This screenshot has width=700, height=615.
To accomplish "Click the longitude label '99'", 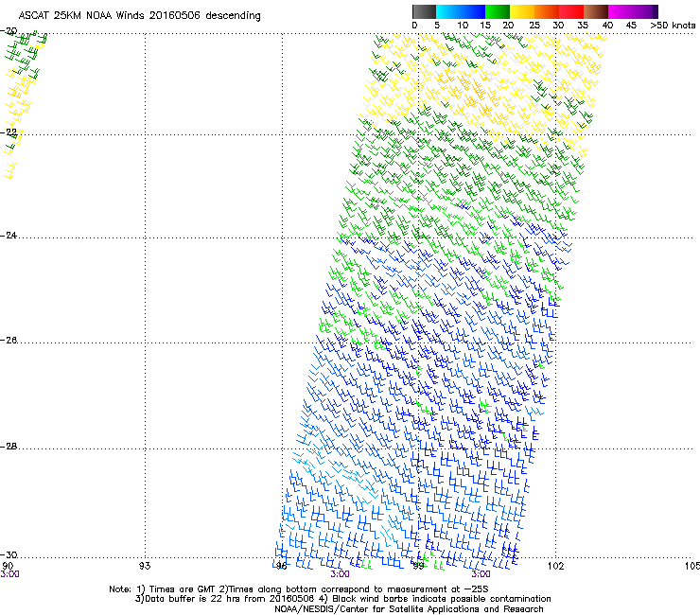I will (x=418, y=566).
